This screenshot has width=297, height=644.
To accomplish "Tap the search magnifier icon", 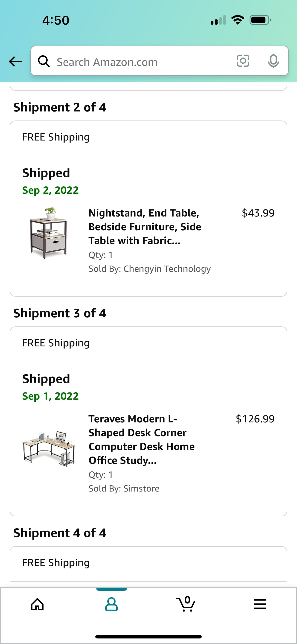I will 44,61.
